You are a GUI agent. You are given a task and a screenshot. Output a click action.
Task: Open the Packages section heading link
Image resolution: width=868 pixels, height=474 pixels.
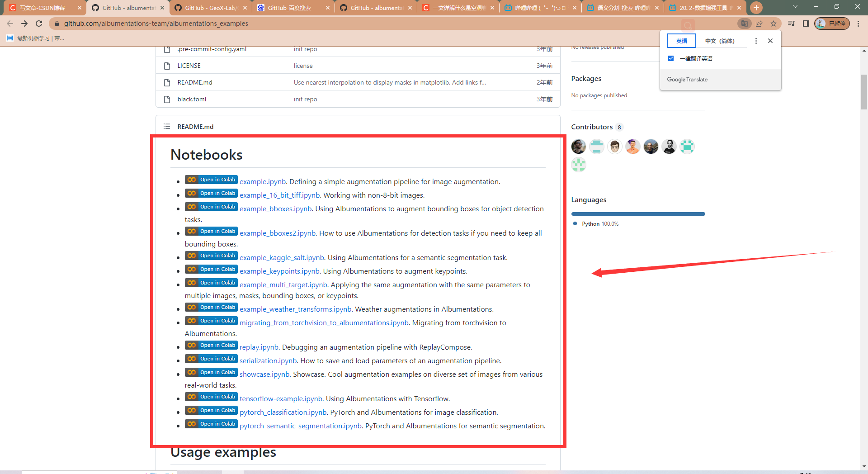[586, 79]
